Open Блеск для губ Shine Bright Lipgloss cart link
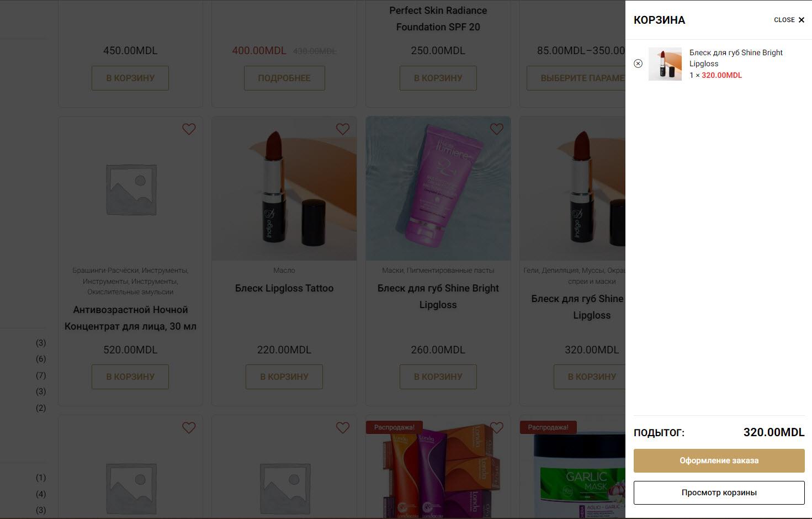812x519 pixels. click(x=736, y=58)
